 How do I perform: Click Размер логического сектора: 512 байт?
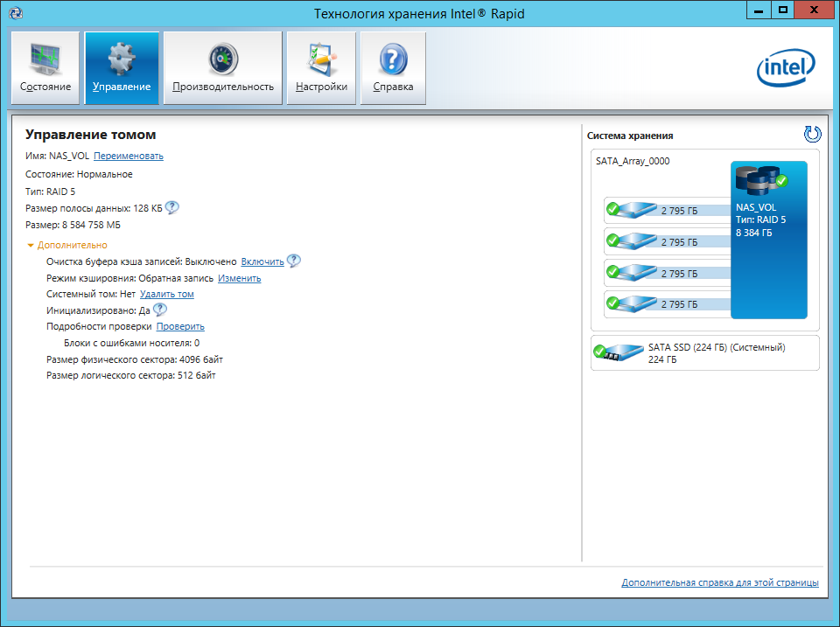coord(130,375)
